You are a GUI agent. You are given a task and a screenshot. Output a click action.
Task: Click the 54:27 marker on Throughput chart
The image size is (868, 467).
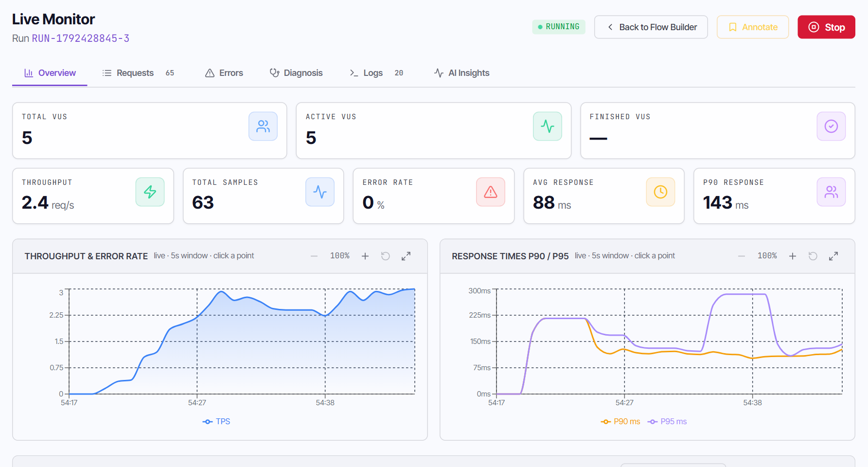[x=197, y=403]
